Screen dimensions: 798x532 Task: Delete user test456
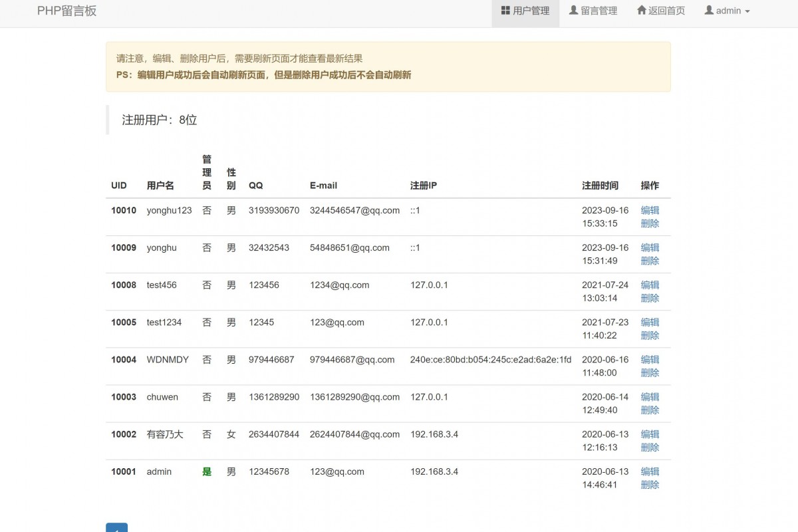pyautogui.click(x=650, y=298)
